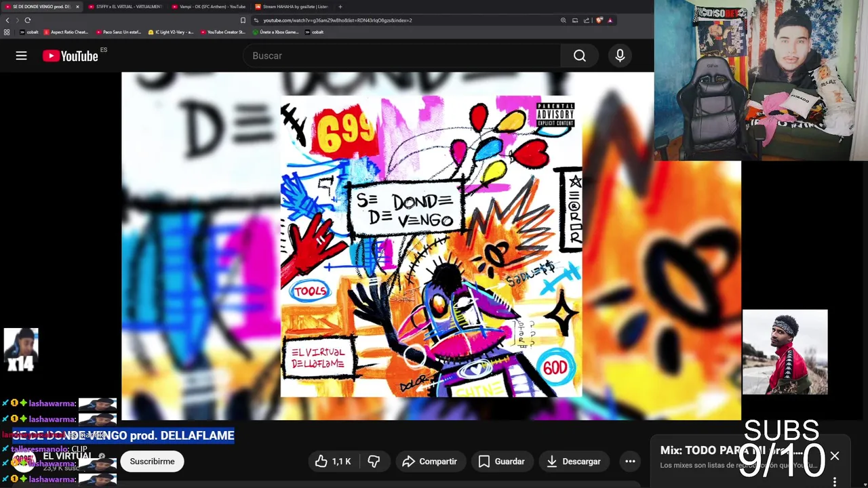This screenshot has height=488, width=868.
Task: Activate voice search microphone
Action: pyautogui.click(x=620, y=56)
